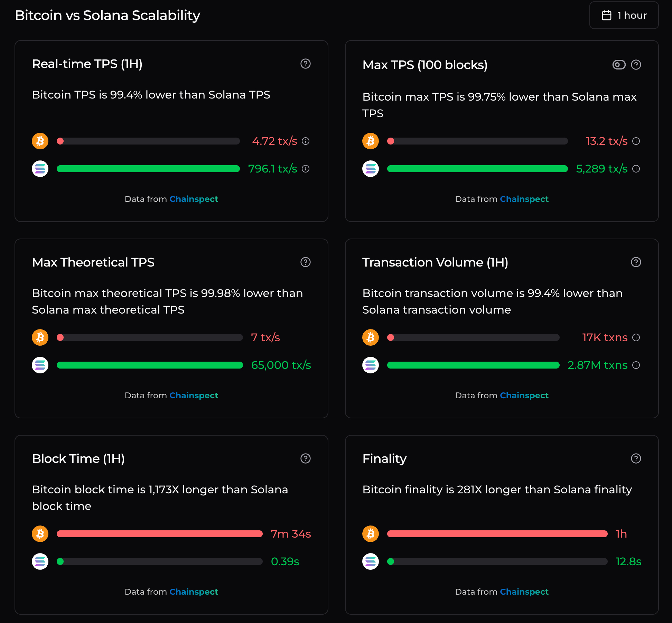The height and width of the screenshot is (623, 672).
Task: Open the help tooltip on Block Time card
Action: 306,459
